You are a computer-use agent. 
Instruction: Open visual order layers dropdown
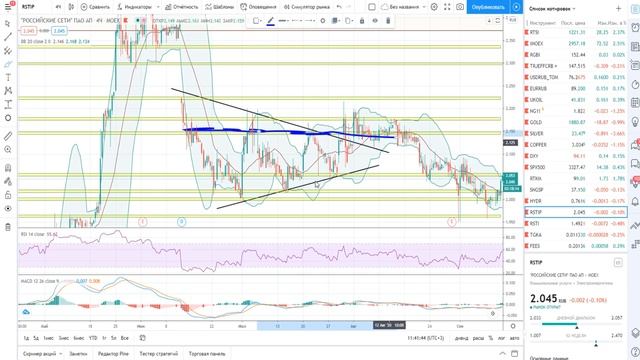pyautogui.click(x=336, y=21)
